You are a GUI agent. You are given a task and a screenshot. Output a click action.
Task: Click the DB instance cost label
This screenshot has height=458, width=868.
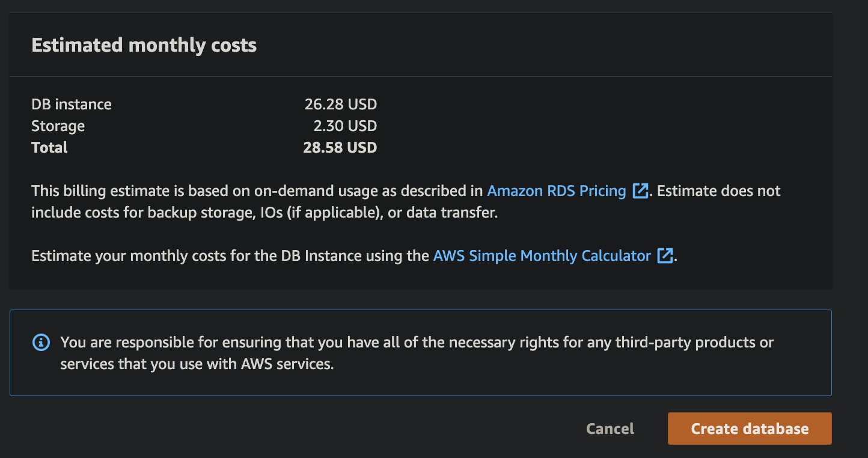72,105
